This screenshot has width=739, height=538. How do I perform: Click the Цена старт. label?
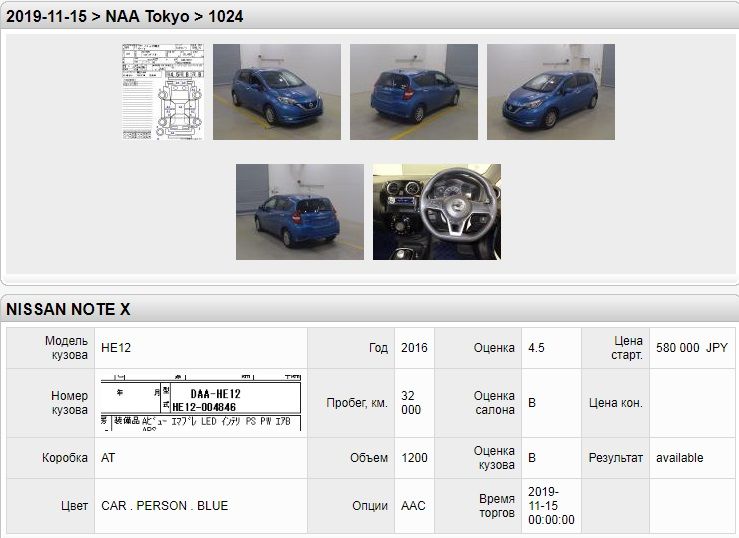click(x=627, y=348)
